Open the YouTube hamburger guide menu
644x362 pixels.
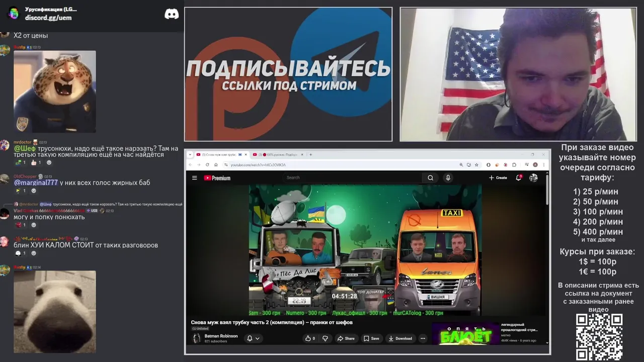[194, 178]
